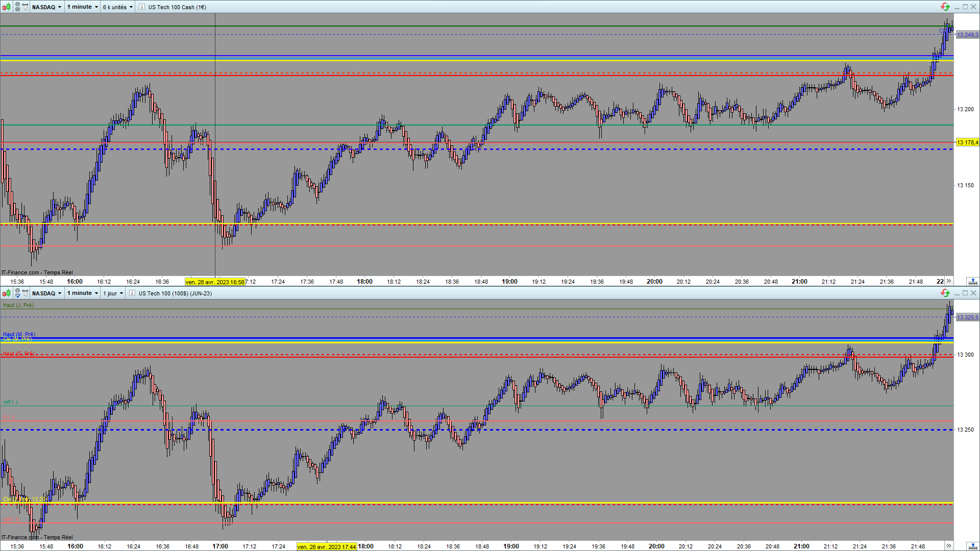980x551 pixels.
Task: Open the NASDAQ dropdown in the top chart
Action: click(46, 7)
